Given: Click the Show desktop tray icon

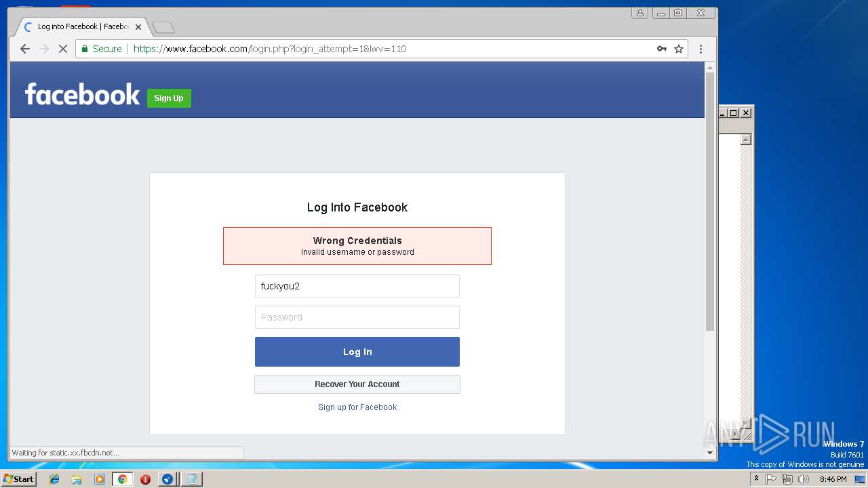Looking at the screenshot, I should [x=860, y=479].
